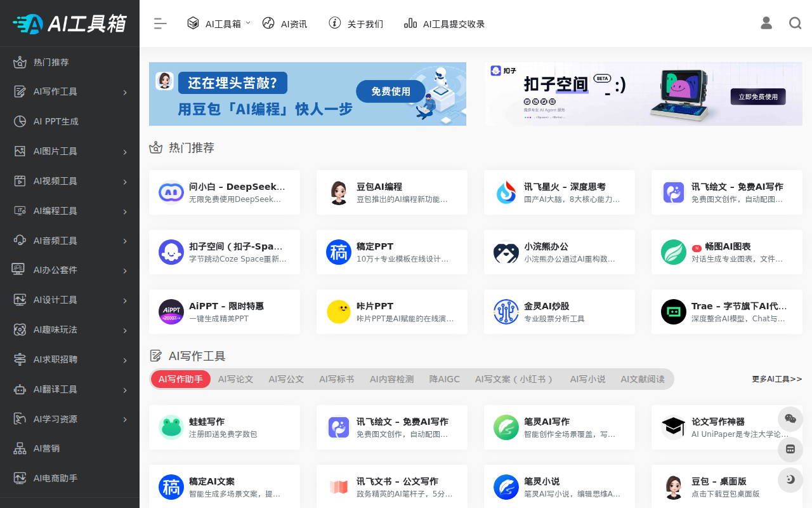Open the search magnifier icon
This screenshot has width=812, height=508.
click(795, 23)
